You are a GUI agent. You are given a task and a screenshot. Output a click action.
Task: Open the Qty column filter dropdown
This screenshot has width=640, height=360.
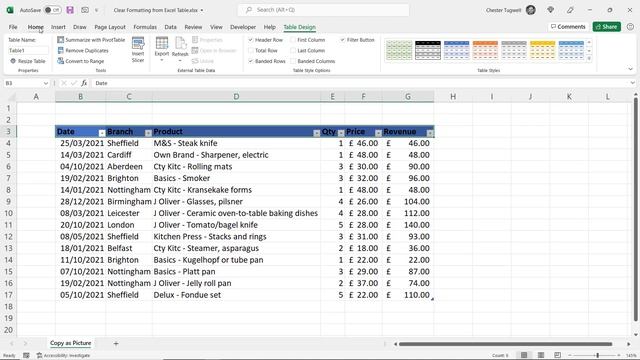[341, 133]
